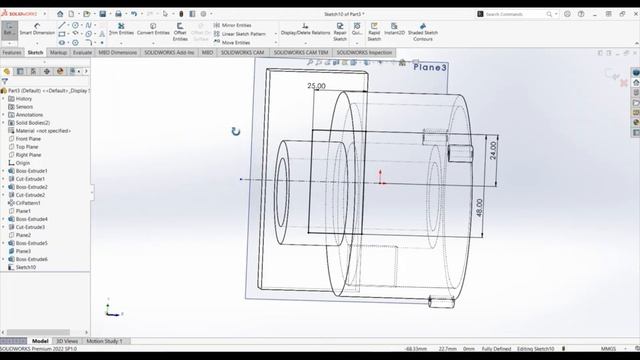Open the Markup tab
The height and width of the screenshot is (360, 640).
[58, 52]
